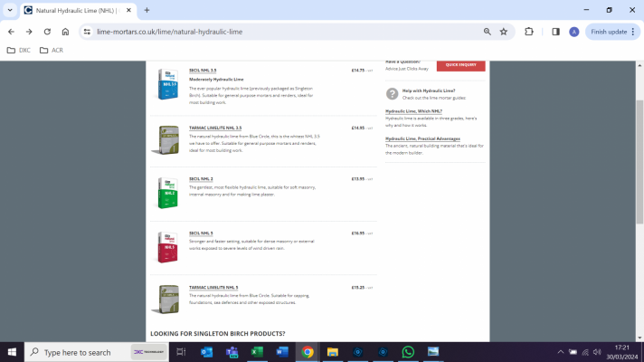
Task: Click the Tarmac Limelite NHL 5 bag image
Action: 166,300
